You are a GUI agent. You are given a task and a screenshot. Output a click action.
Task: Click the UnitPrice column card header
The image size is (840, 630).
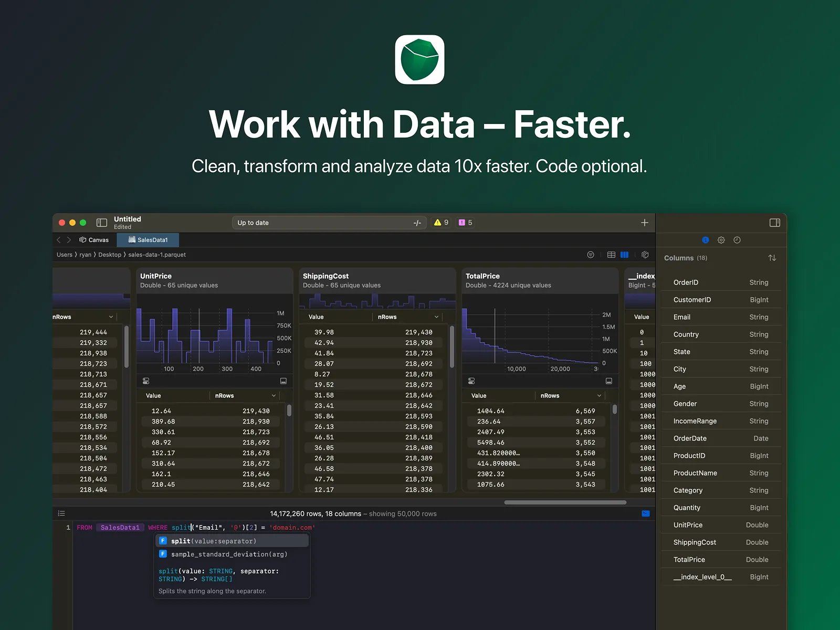215,280
